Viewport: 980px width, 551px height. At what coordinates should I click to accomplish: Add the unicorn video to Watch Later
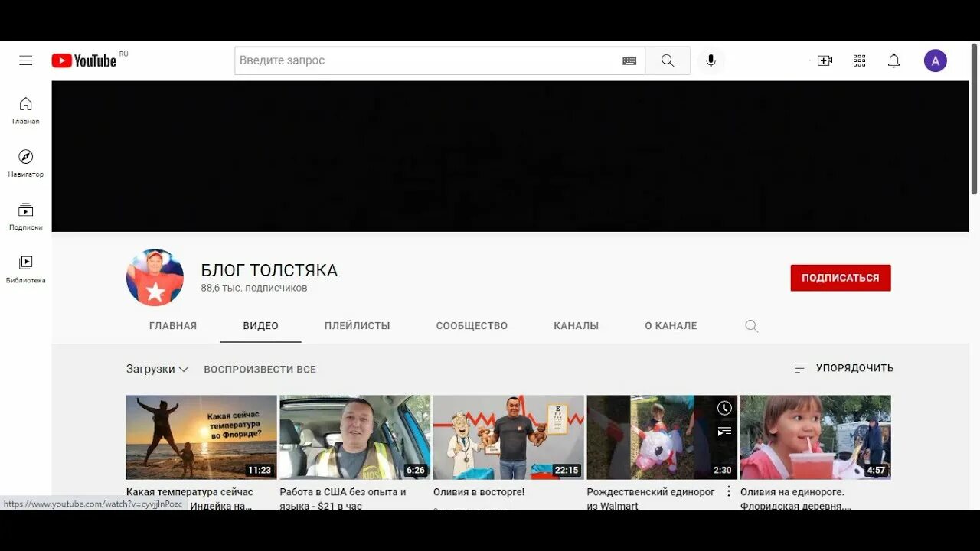tap(724, 408)
